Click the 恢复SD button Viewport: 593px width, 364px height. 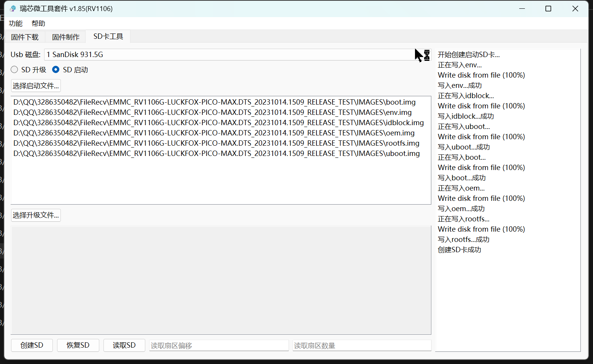pos(78,345)
